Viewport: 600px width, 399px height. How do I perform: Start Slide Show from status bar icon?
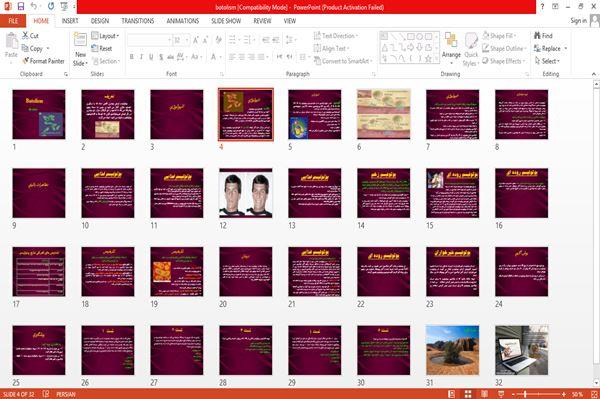click(x=501, y=394)
